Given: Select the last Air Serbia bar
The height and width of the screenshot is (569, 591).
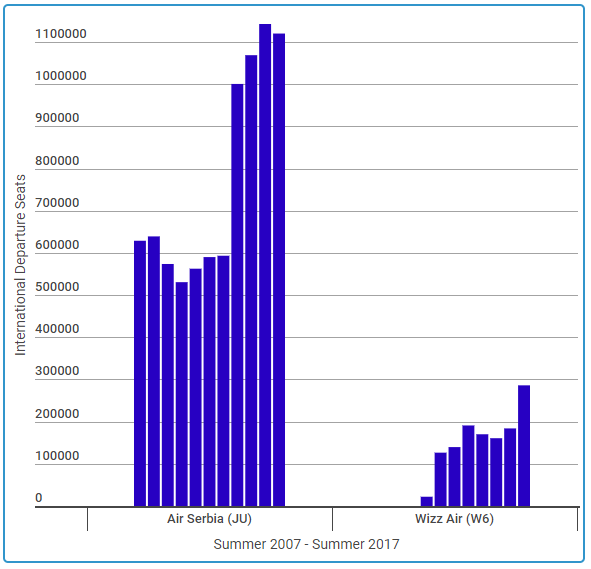Looking at the screenshot, I should (279, 270).
